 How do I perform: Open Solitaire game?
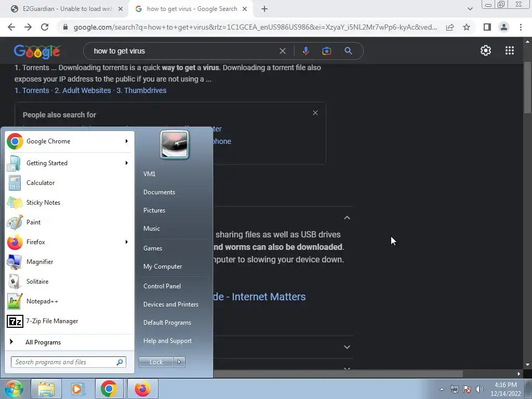70,281
